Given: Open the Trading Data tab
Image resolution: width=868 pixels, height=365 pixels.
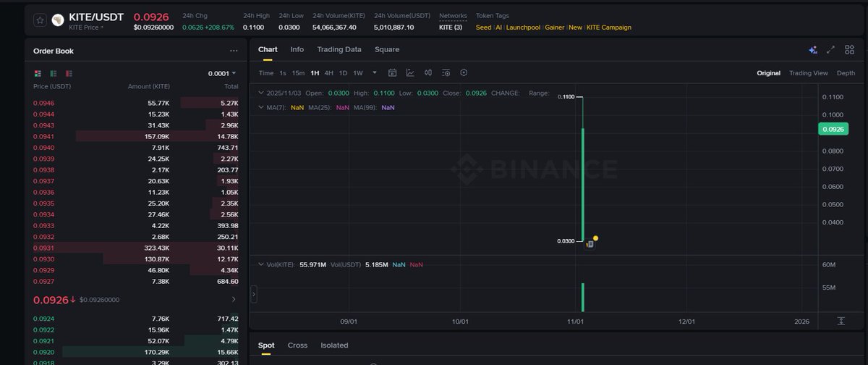Looking at the screenshot, I should (339, 49).
